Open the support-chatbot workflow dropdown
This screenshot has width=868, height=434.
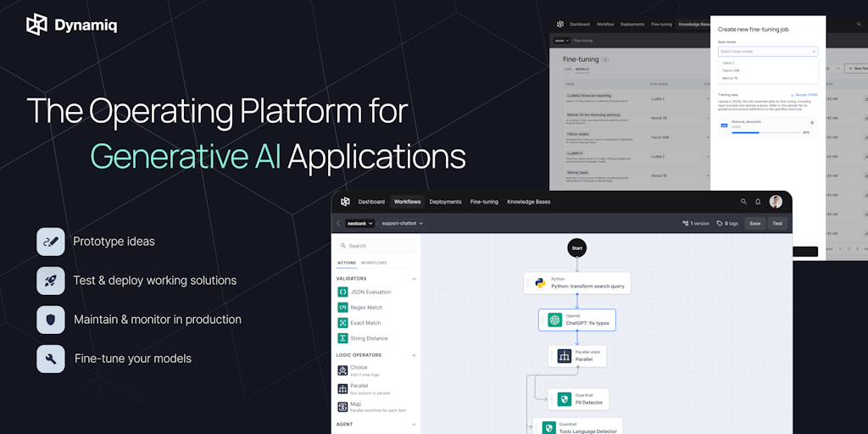tap(403, 224)
